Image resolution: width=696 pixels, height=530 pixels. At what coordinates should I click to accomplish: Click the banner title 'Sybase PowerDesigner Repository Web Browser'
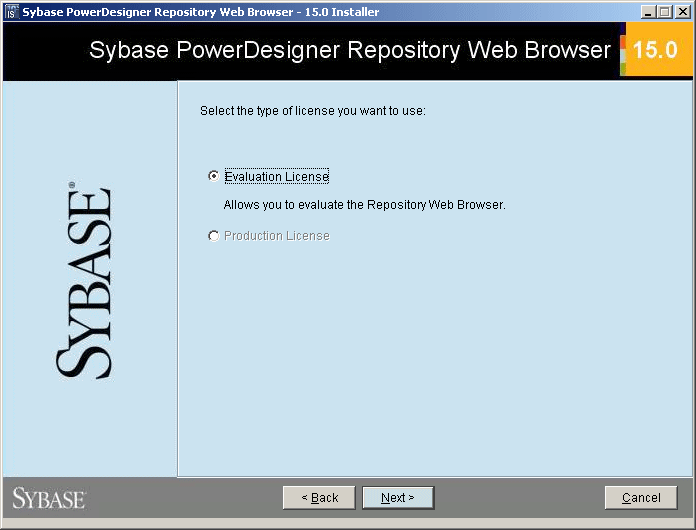[350, 50]
